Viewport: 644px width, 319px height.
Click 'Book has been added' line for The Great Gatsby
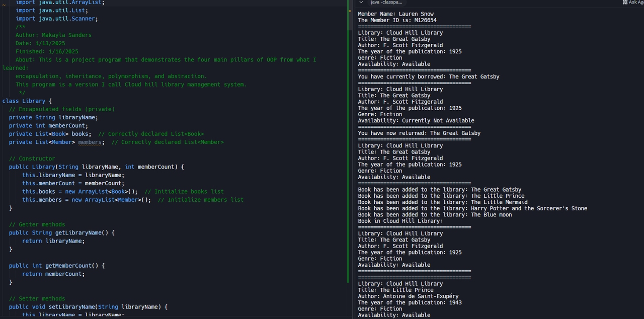[x=440, y=190]
